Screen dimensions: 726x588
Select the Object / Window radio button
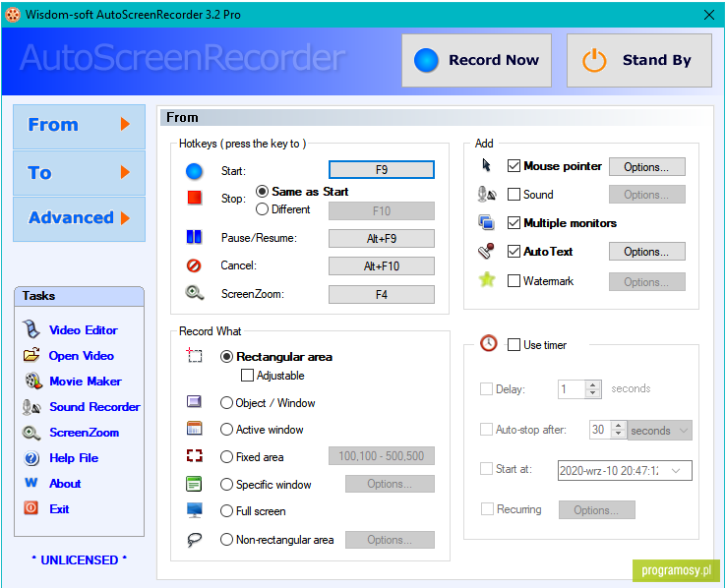226,403
